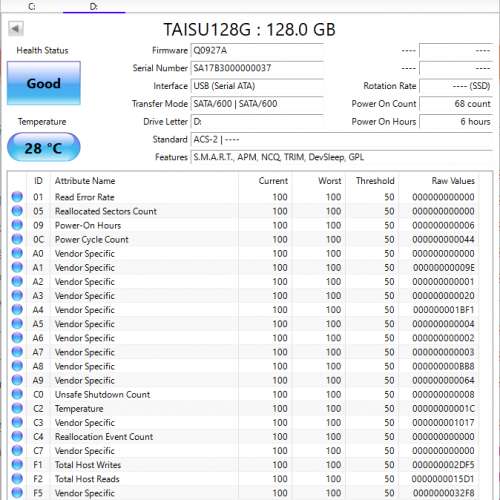This screenshot has height=500, width=500.
Task: Click the Rotation Rate value field
Action: coord(456,86)
